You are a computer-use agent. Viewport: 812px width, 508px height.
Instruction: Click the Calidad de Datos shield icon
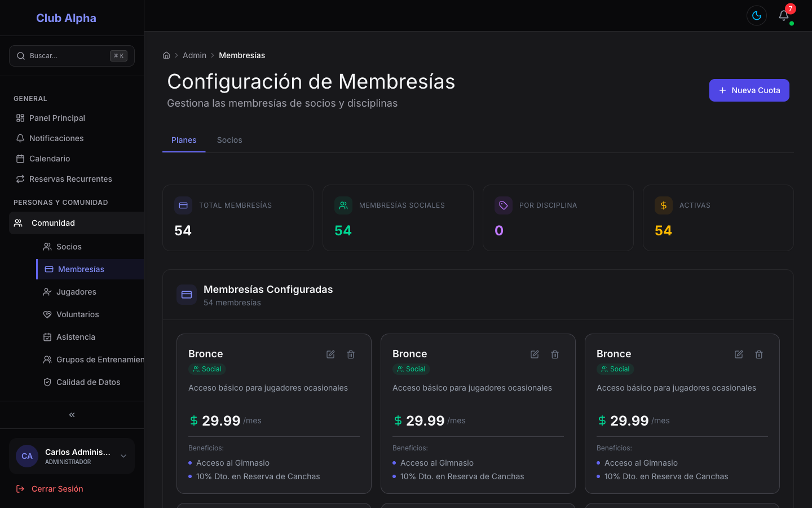[47, 382]
